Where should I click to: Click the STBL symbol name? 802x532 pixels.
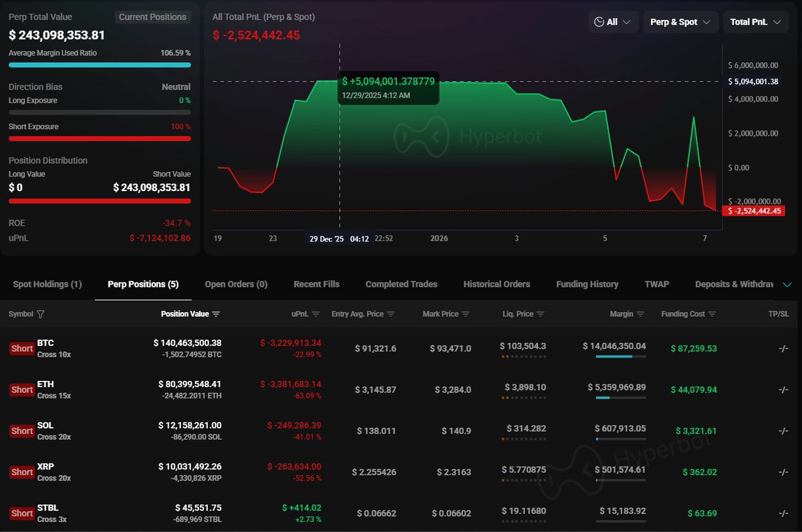pyautogui.click(x=48, y=508)
